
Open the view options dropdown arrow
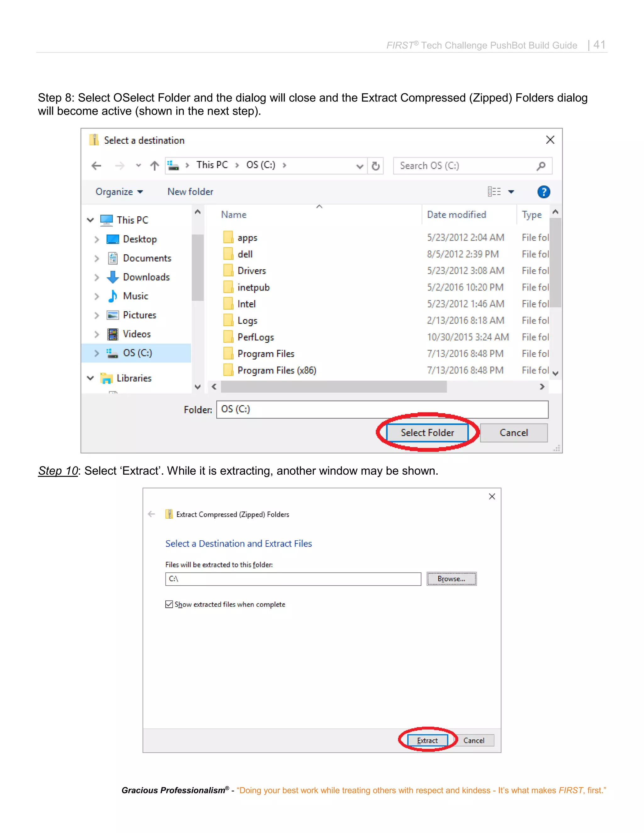click(x=511, y=192)
